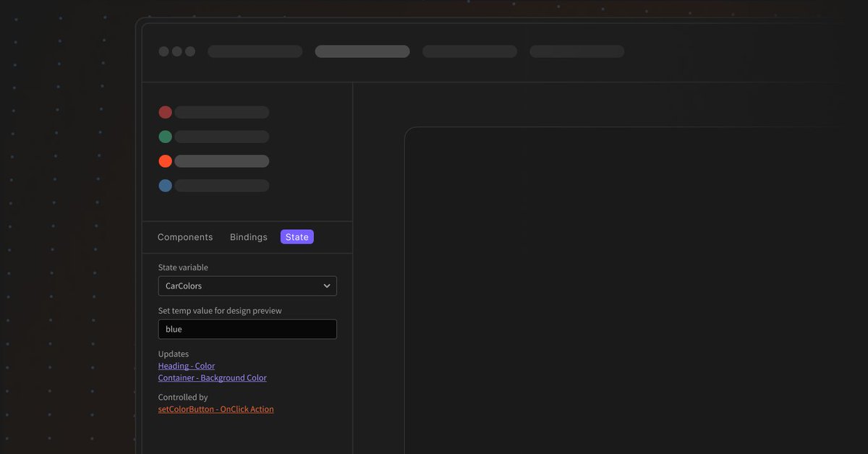Image resolution: width=868 pixels, height=454 pixels.
Task: Click the orange color swatch in the sidebar
Action: coord(165,160)
